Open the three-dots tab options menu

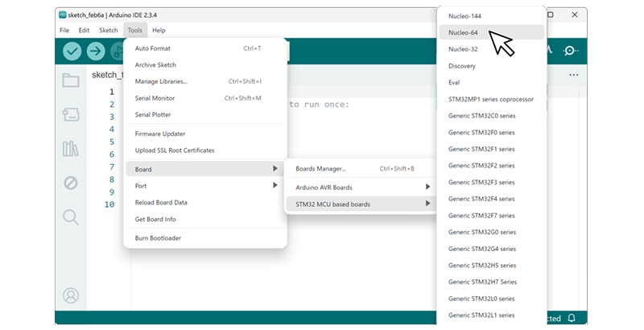coord(574,75)
